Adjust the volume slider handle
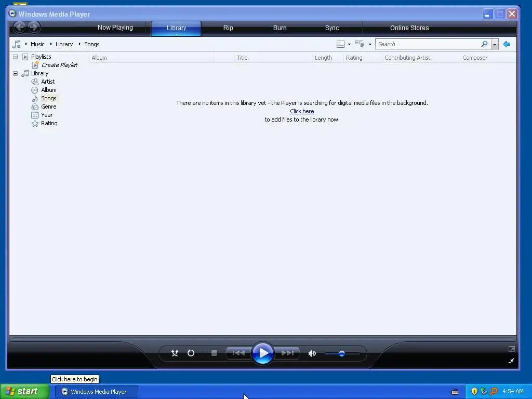This screenshot has height=399, width=532. pyautogui.click(x=342, y=353)
